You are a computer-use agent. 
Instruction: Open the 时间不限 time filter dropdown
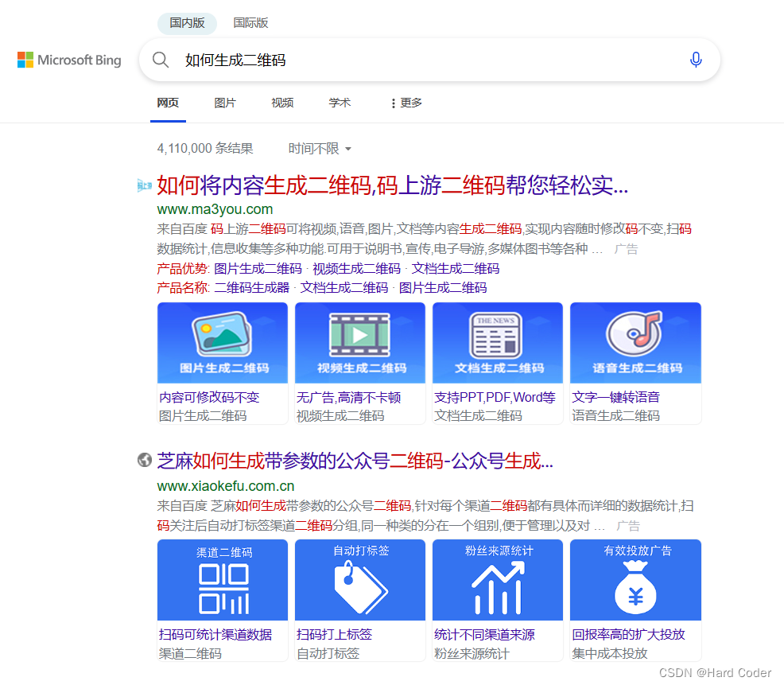tap(320, 149)
